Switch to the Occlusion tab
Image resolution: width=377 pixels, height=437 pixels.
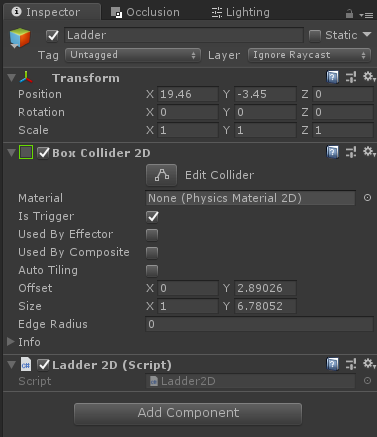(145, 12)
